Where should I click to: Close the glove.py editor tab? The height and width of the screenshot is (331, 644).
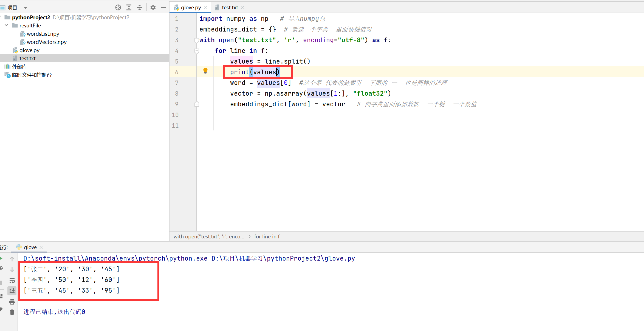[x=206, y=7]
